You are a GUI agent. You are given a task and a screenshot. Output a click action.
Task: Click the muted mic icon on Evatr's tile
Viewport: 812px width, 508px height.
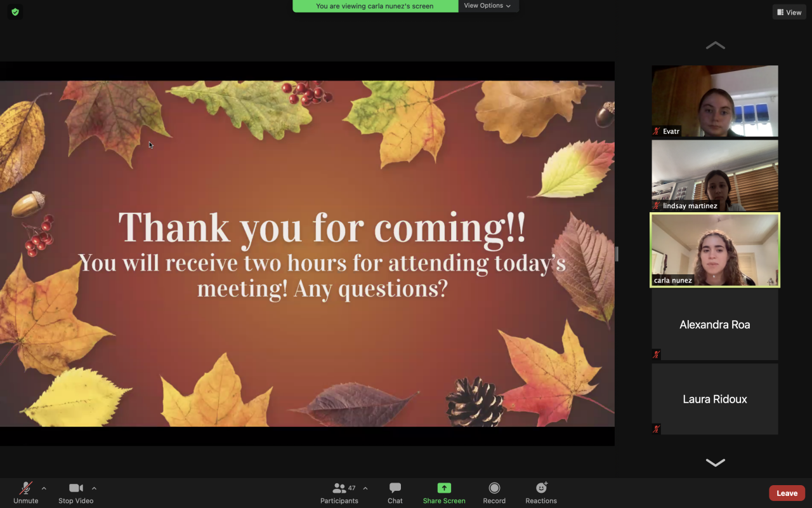click(x=657, y=131)
